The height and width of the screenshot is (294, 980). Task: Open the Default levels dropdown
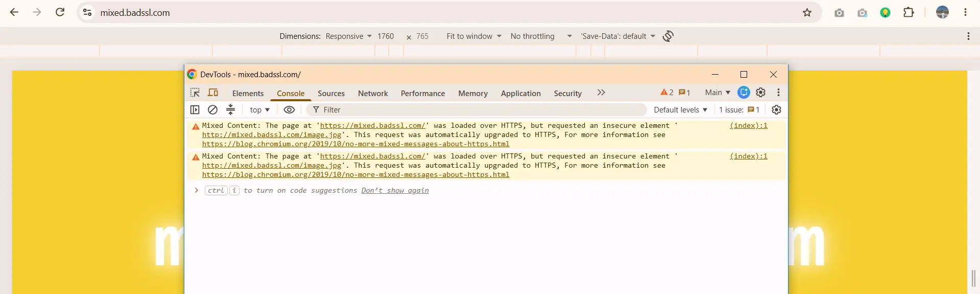pos(680,110)
